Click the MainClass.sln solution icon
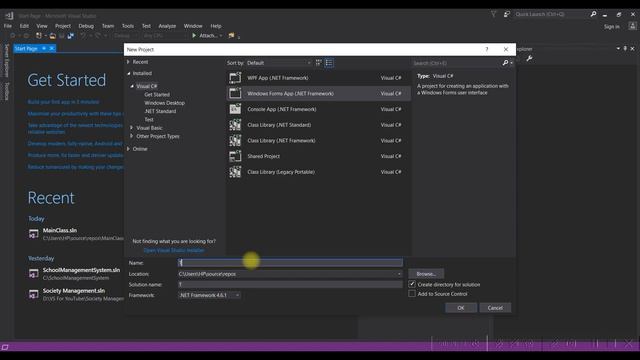This screenshot has height=360, width=640. [x=33, y=234]
